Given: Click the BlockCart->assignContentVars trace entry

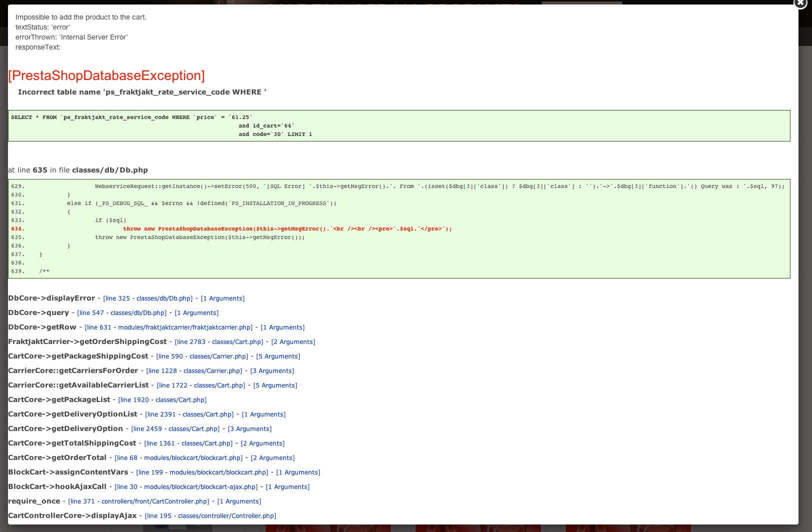Looking at the screenshot, I should (x=68, y=472).
